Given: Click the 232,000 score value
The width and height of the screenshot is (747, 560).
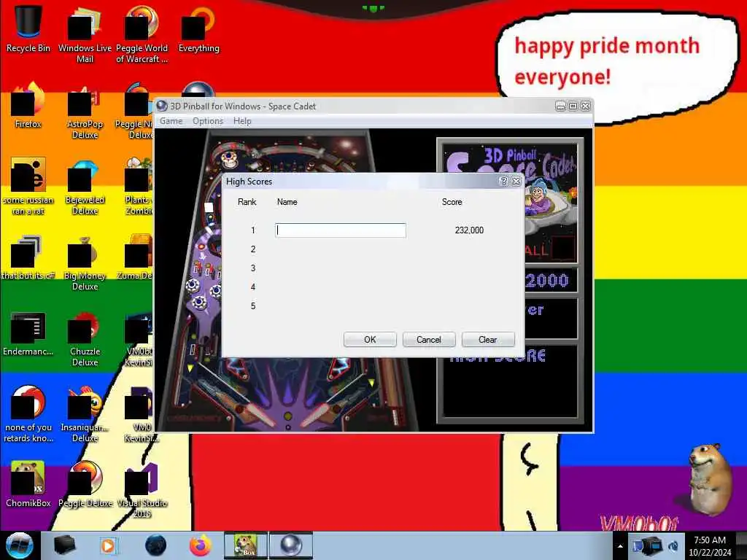Looking at the screenshot, I should (x=469, y=230).
